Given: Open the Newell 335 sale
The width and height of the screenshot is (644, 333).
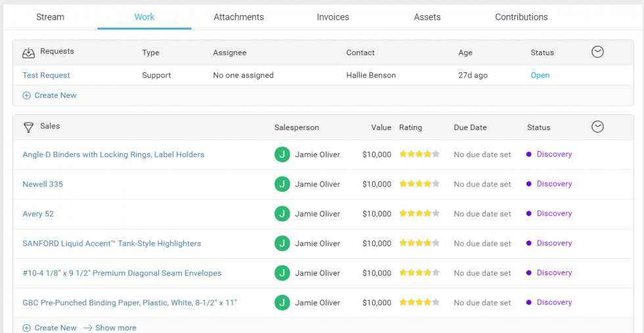Looking at the screenshot, I should click(x=43, y=184).
